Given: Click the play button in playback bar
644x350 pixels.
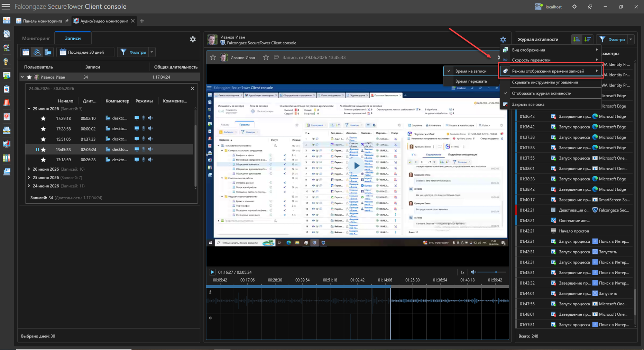Looking at the screenshot, I should coord(212,272).
